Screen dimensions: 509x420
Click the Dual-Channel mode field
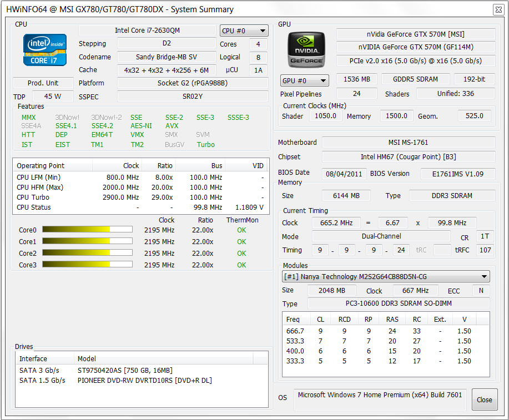click(x=381, y=236)
